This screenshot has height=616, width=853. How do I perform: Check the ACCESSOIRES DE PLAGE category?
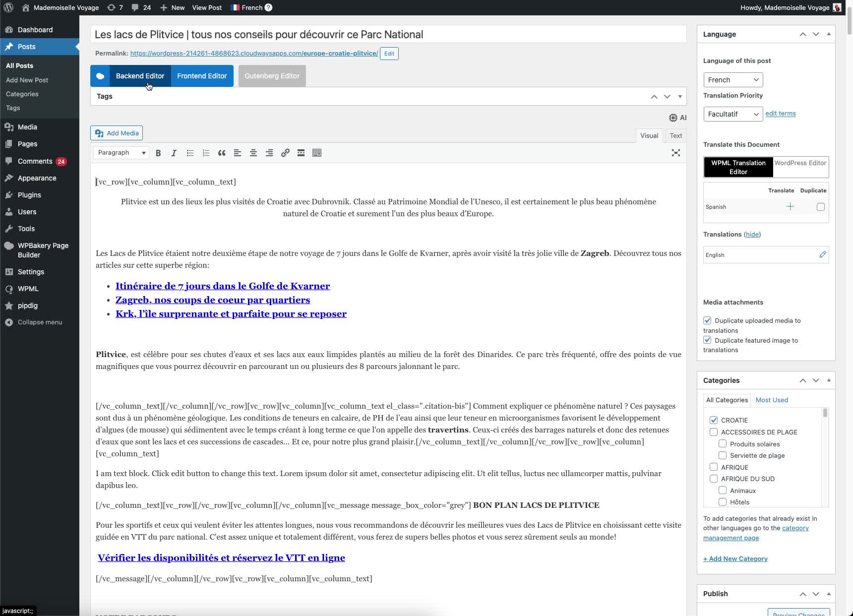(714, 432)
